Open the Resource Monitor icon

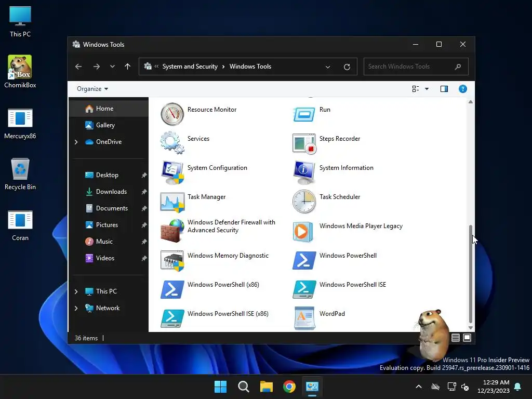click(x=172, y=114)
